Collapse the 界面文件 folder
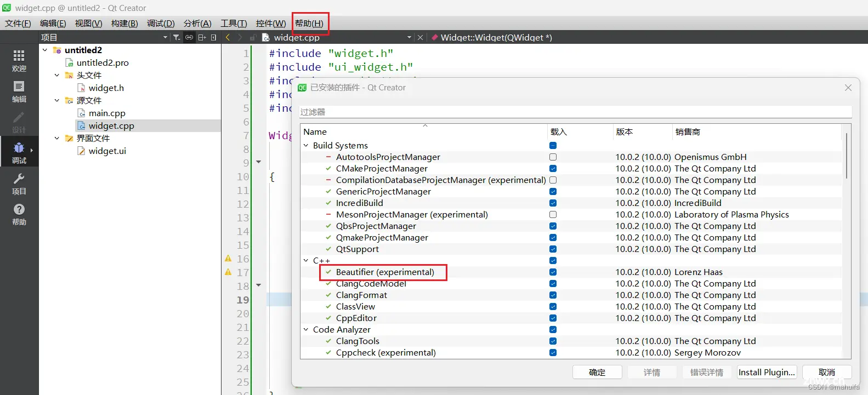The image size is (868, 395). 56,138
